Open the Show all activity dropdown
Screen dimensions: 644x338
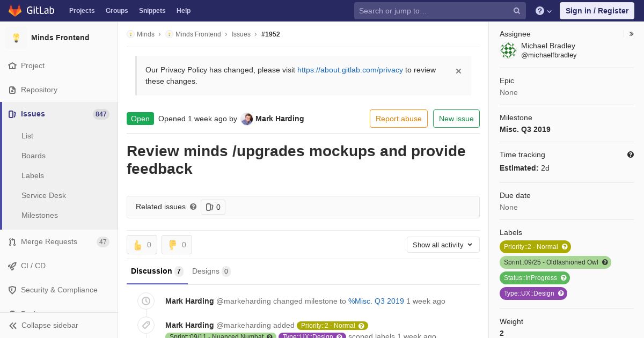[443, 245]
